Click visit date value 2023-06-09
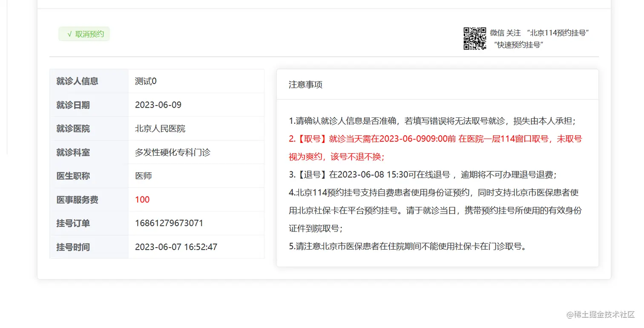The width and height of the screenshot is (644, 328). (x=158, y=105)
